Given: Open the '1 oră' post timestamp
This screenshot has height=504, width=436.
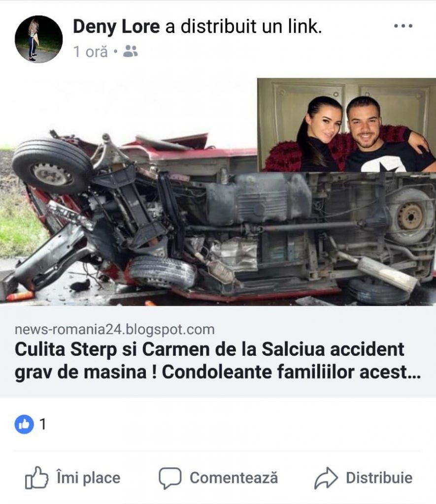Looking at the screenshot, I should pyautogui.click(x=91, y=51).
